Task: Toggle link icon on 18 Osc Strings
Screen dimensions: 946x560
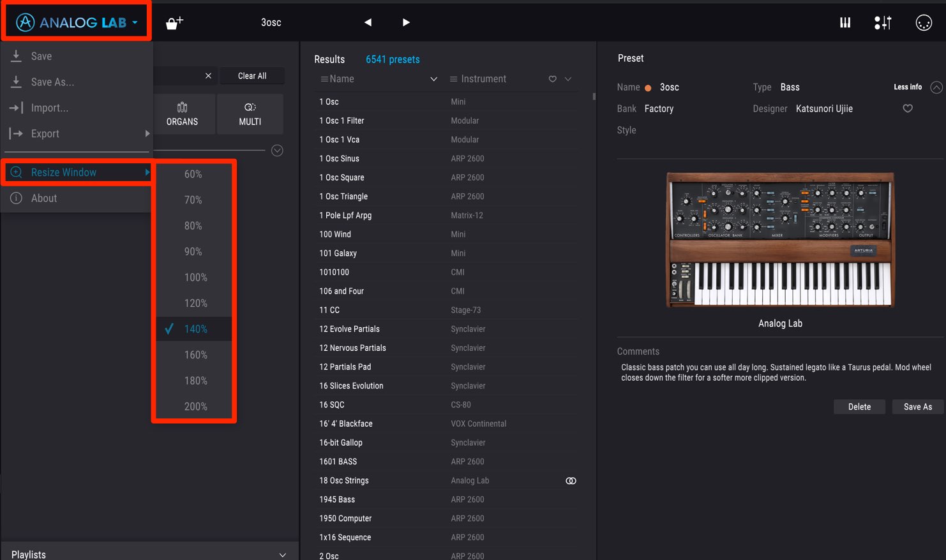Action: [571, 481]
